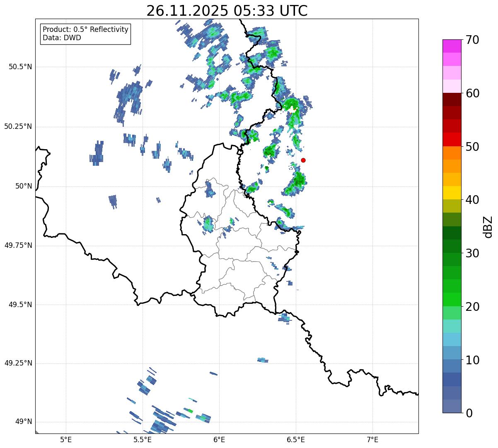This screenshot has height=448, width=498.
Task: Click the 49.25°N latitude label
Action: (18, 363)
